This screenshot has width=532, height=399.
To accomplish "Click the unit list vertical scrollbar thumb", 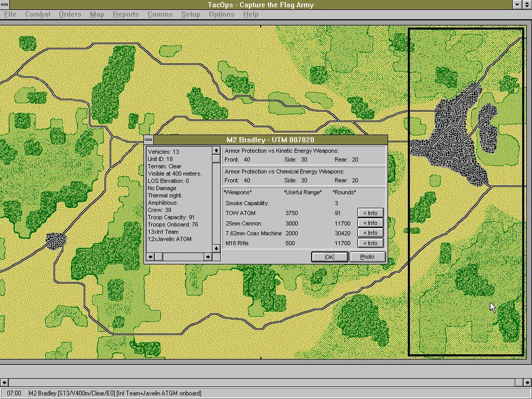I will (x=216, y=158).
